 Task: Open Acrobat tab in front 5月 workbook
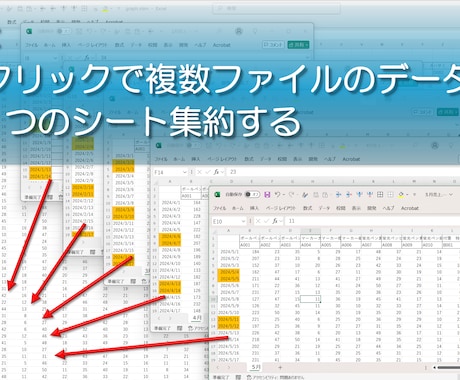click(x=410, y=208)
